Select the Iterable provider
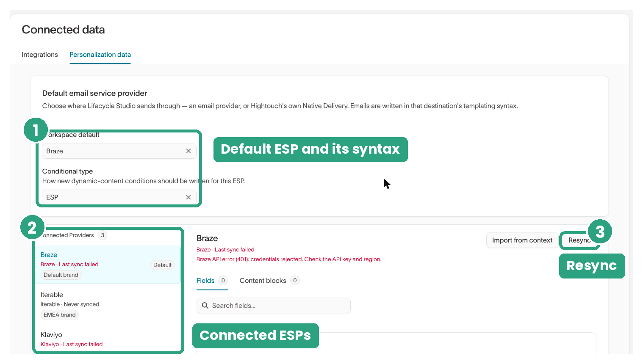 (x=108, y=305)
